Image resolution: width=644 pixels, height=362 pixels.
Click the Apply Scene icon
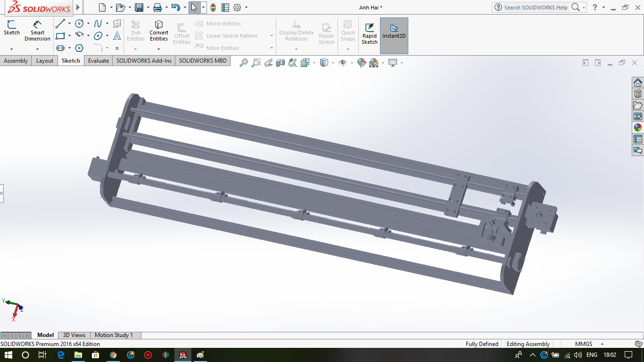tap(374, 63)
